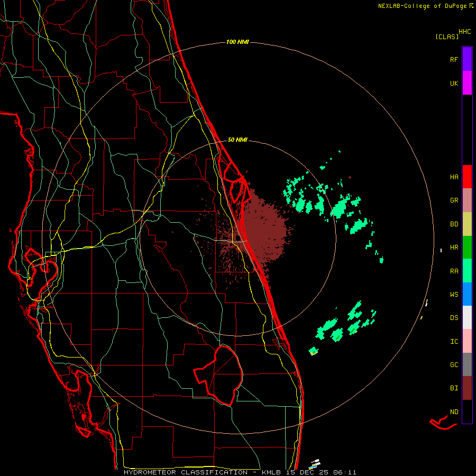The height and width of the screenshot is (476, 476).
Task: Click the 'DS' legend label
Action: point(454,317)
